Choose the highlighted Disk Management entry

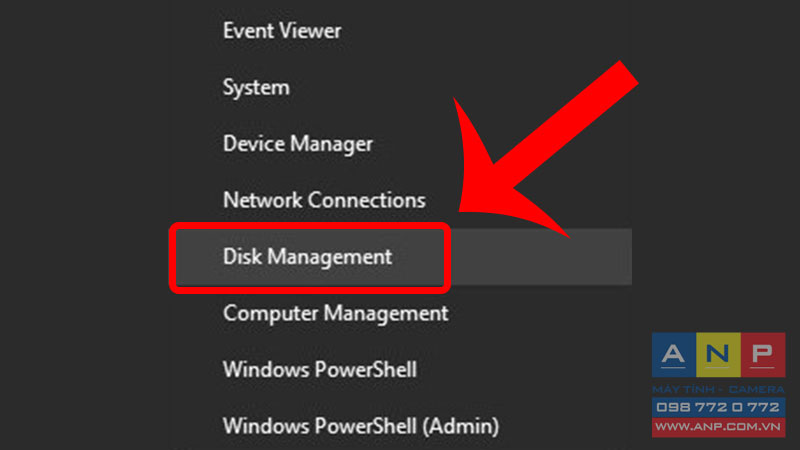pos(307,257)
